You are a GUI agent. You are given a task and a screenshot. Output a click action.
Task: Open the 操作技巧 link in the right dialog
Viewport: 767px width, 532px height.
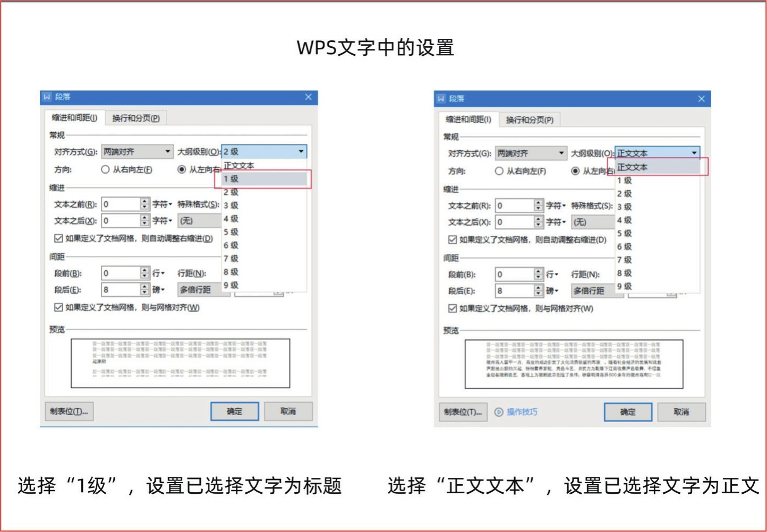pyautogui.click(x=522, y=412)
